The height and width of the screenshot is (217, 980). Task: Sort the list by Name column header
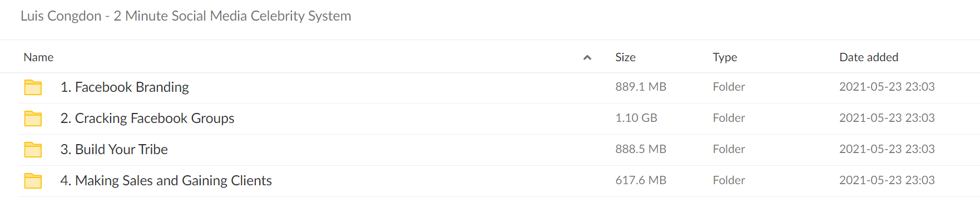tap(38, 57)
